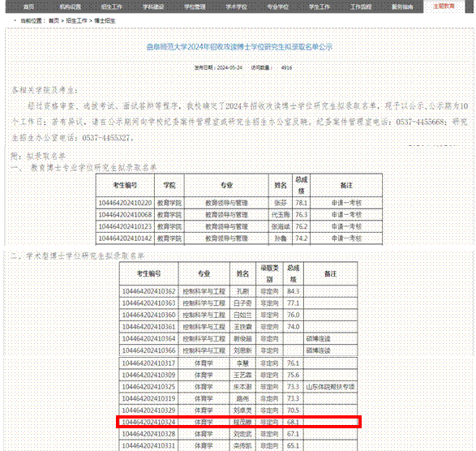Click the 博士招生 breadcrumb link
This screenshot has width=476, height=451.
105,20
